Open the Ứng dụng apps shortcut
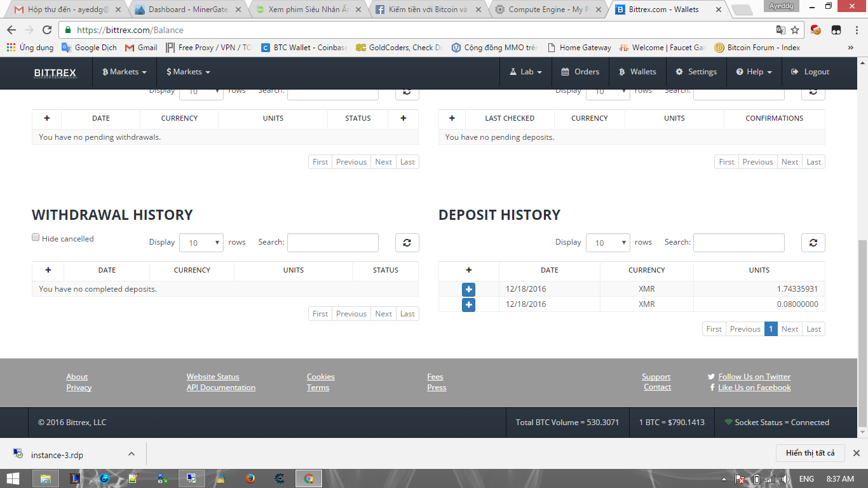Viewport: 868px width, 488px height. 30,48
